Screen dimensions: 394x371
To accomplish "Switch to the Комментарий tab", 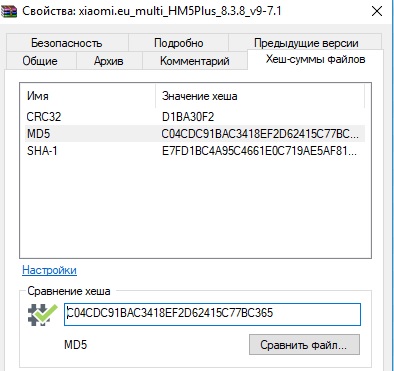I will 195,61.
